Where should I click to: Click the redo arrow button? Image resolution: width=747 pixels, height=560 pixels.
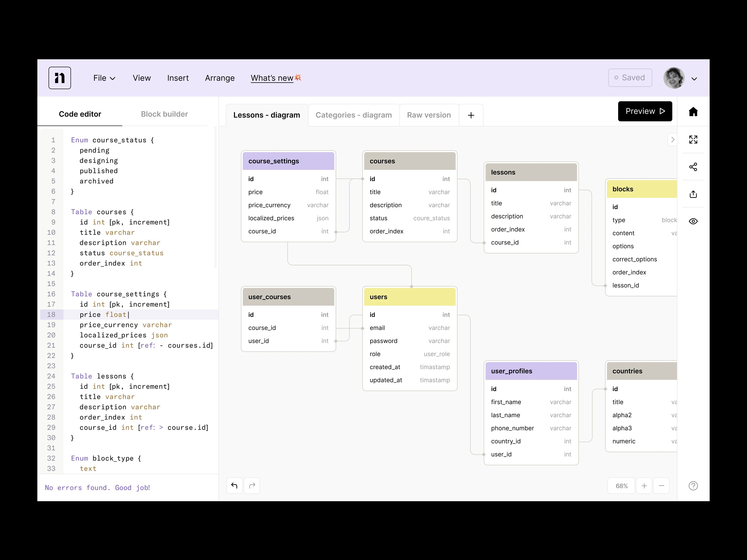pyautogui.click(x=252, y=485)
